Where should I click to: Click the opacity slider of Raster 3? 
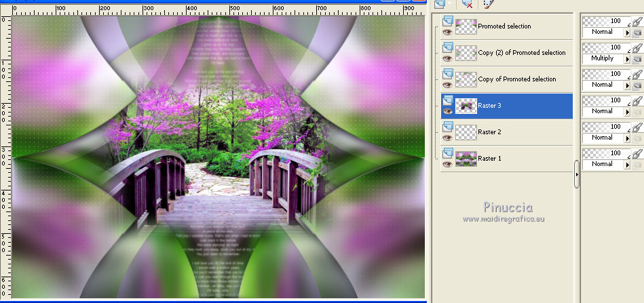[606, 100]
